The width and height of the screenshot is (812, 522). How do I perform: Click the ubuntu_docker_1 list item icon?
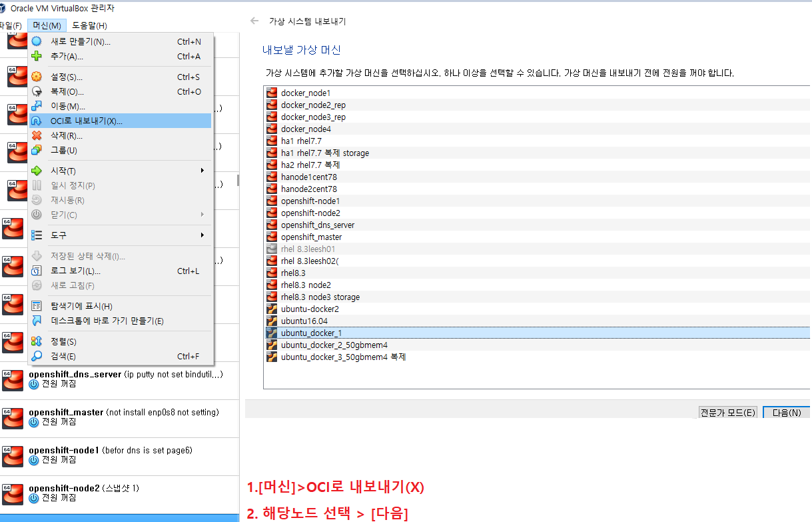(272, 333)
